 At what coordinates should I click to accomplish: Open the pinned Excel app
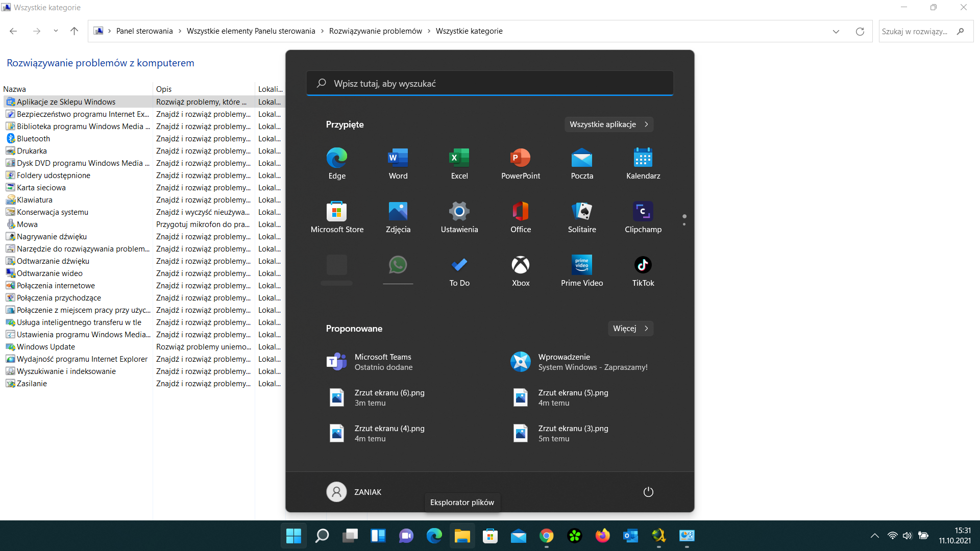click(x=459, y=163)
